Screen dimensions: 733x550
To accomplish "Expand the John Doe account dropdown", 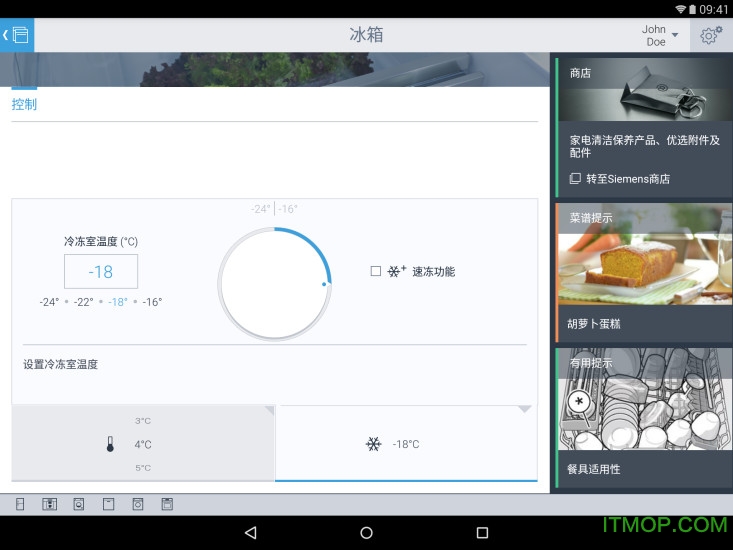I will [x=660, y=36].
